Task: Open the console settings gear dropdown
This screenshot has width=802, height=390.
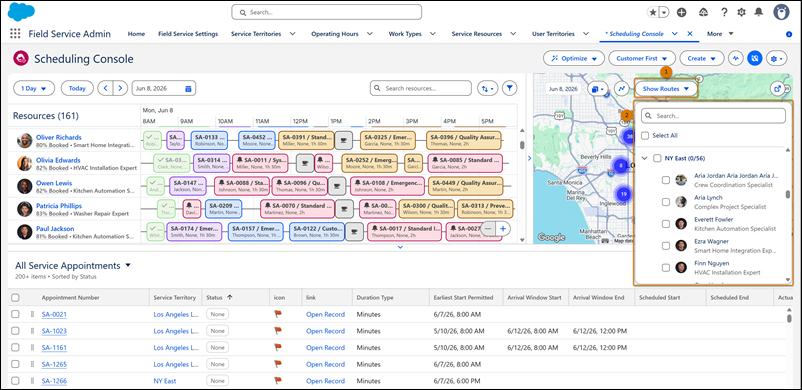Action: coord(776,58)
